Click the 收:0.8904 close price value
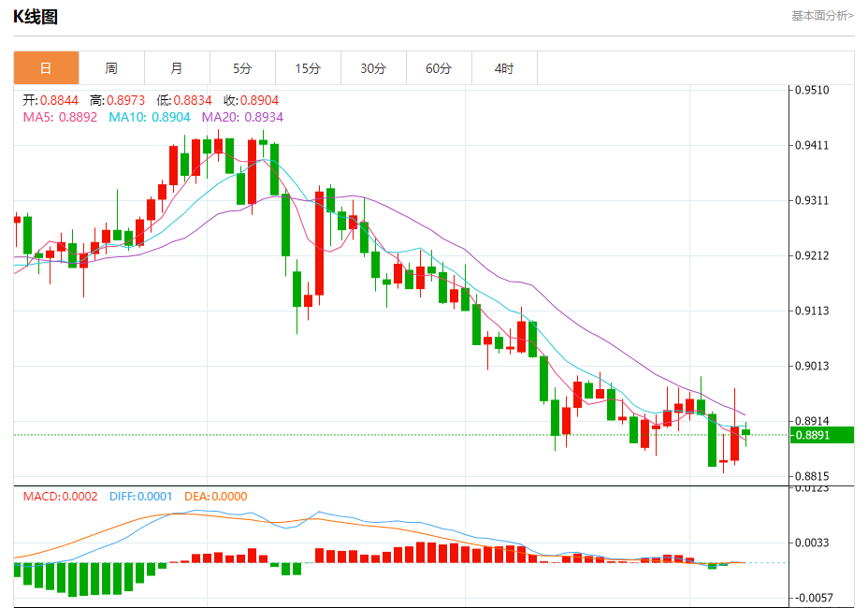This screenshot has width=868, height=608. 252,100
